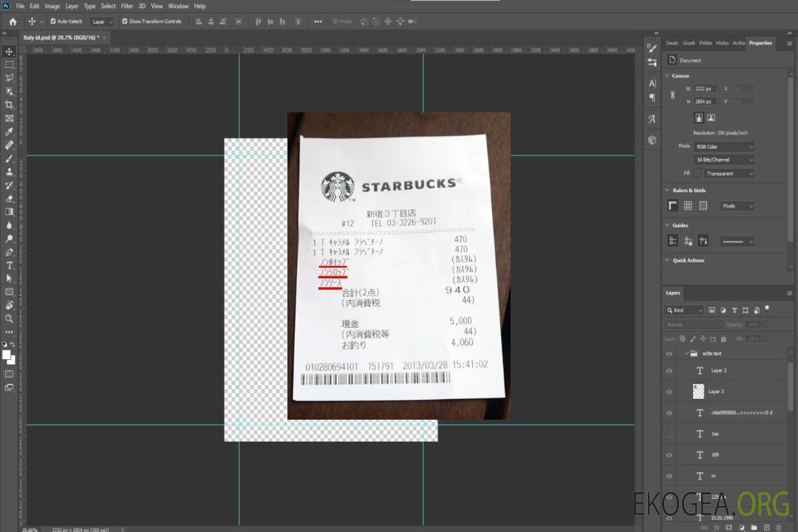Viewport: 798px width, 532px height.
Task: Open Character panel icon in side dock
Action: tap(652, 83)
